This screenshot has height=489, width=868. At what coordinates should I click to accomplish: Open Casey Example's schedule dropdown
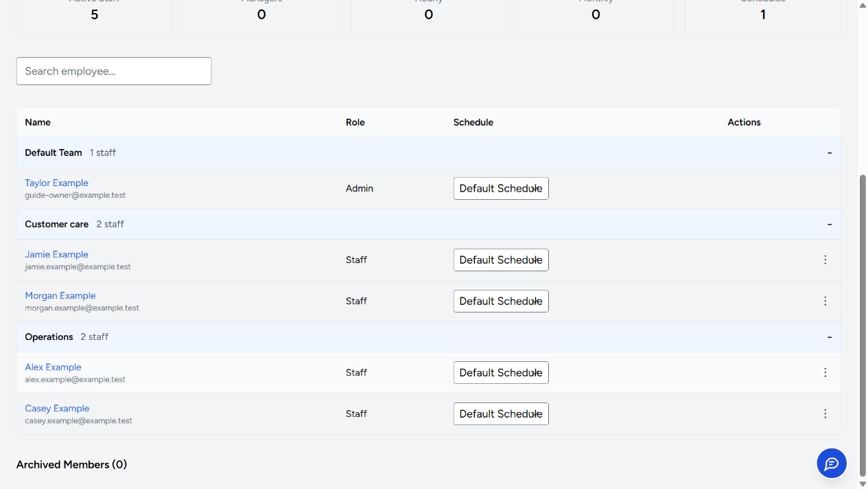coord(501,413)
